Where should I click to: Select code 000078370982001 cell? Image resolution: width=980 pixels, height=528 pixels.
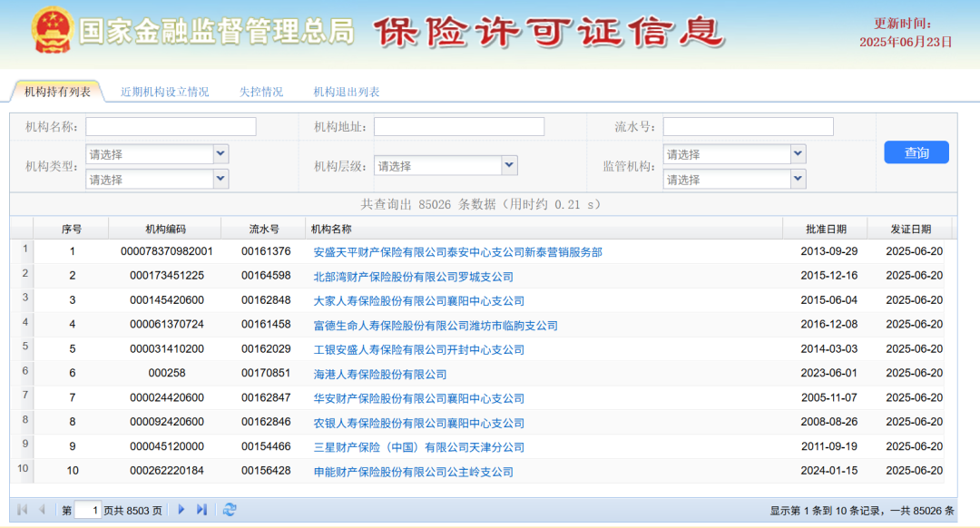pyautogui.click(x=166, y=251)
